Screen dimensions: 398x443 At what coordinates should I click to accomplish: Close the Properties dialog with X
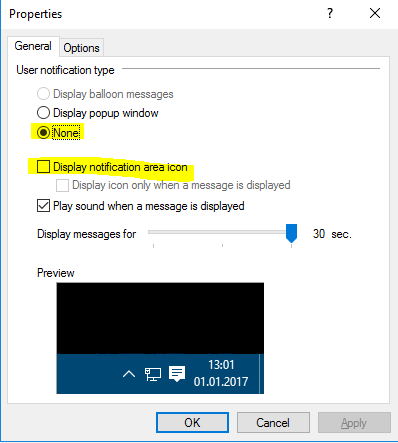[x=375, y=13]
